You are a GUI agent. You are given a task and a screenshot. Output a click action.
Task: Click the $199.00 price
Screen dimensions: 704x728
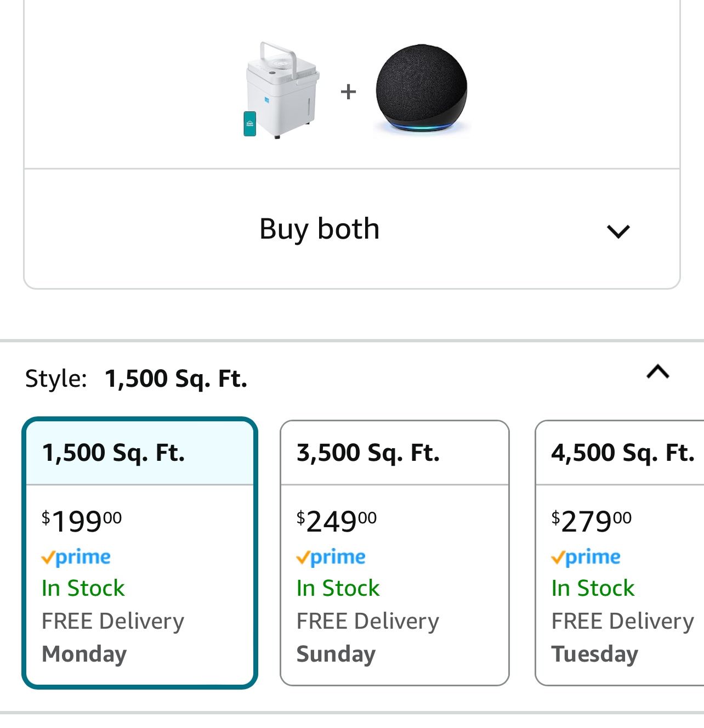pyautogui.click(x=82, y=521)
